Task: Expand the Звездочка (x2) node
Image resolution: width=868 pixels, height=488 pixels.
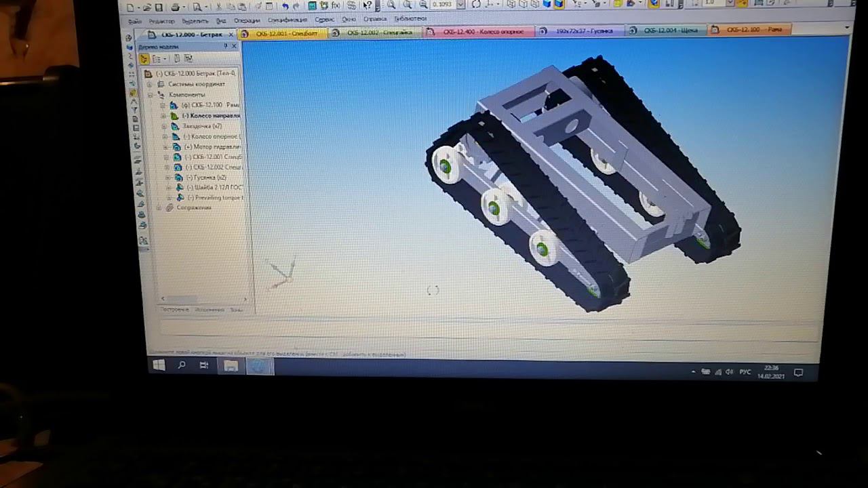Action: click(x=163, y=126)
